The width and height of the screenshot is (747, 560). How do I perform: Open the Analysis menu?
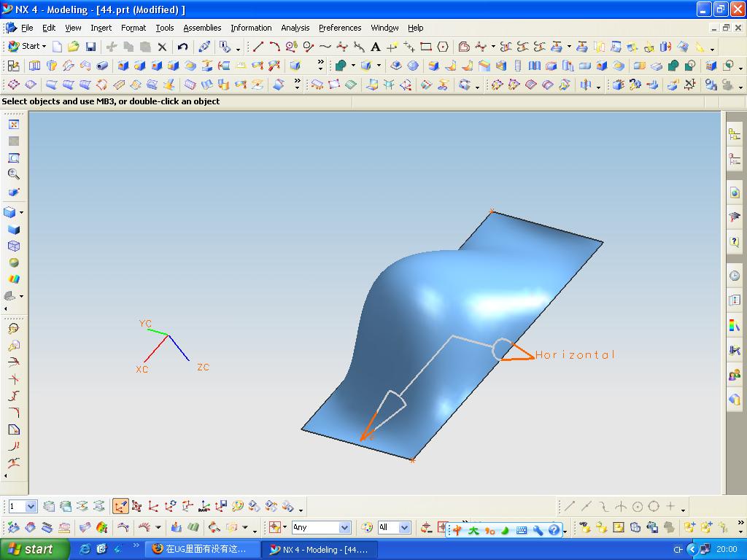point(295,28)
